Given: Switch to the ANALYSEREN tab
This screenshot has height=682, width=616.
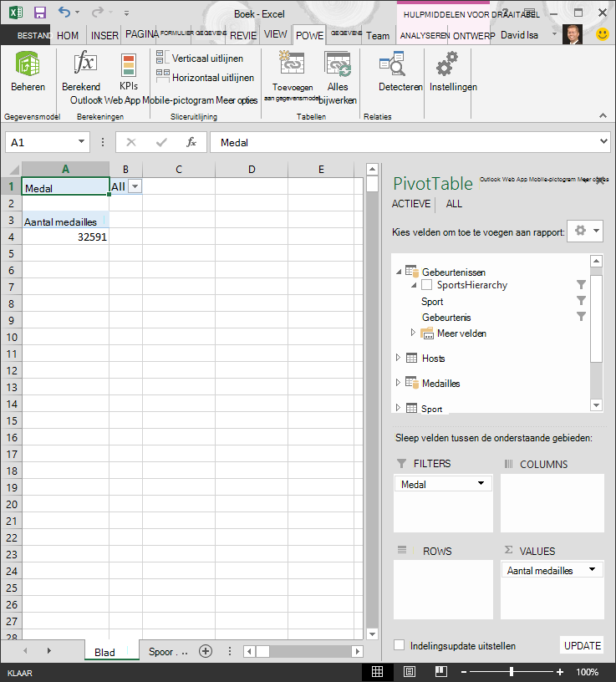Looking at the screenshot, I should click(x=425, y=35).
